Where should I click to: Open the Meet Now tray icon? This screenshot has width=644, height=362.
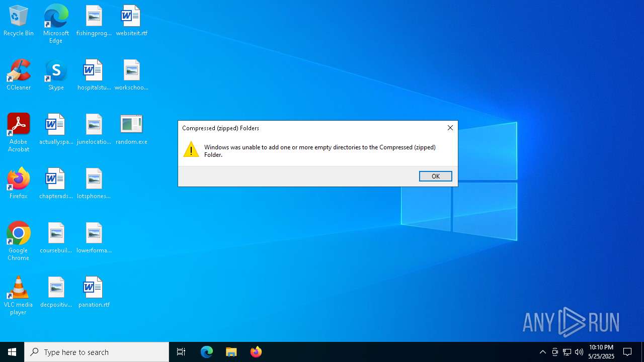tap(554, 352)
